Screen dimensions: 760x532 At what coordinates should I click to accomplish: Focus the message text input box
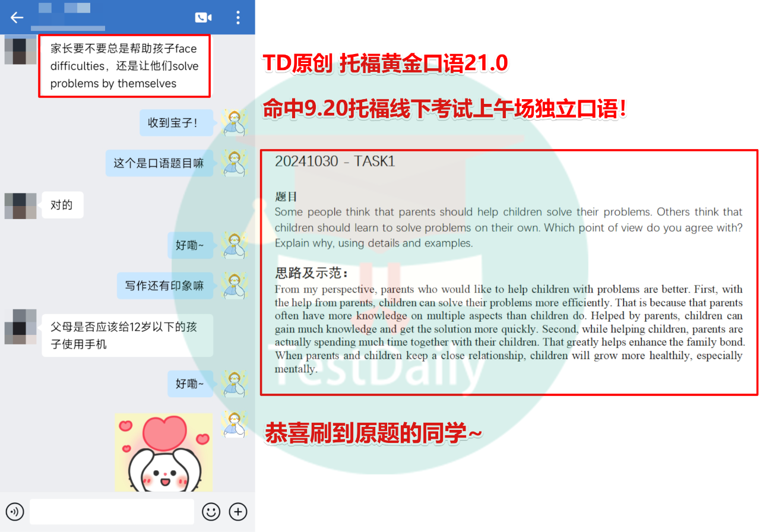pos(112,511)
